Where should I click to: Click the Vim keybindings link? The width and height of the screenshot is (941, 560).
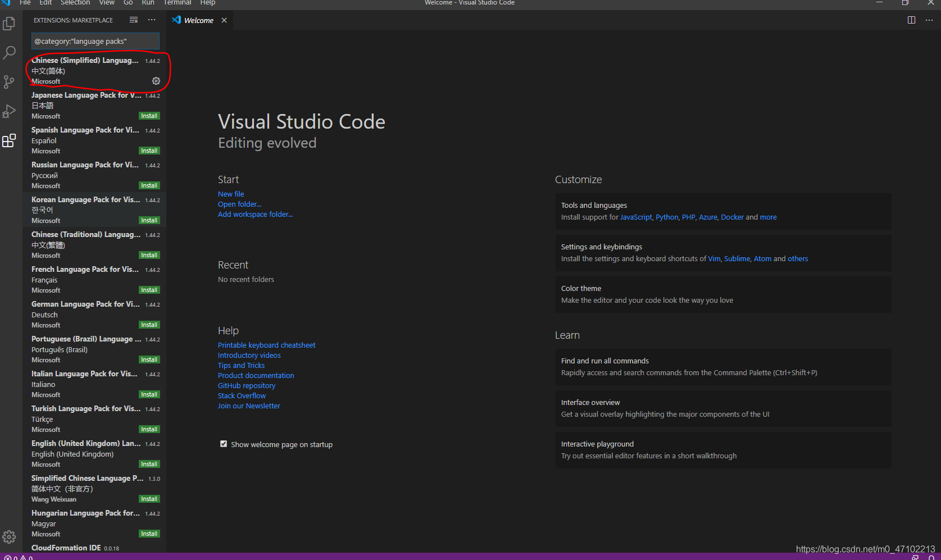pos(714,258)
